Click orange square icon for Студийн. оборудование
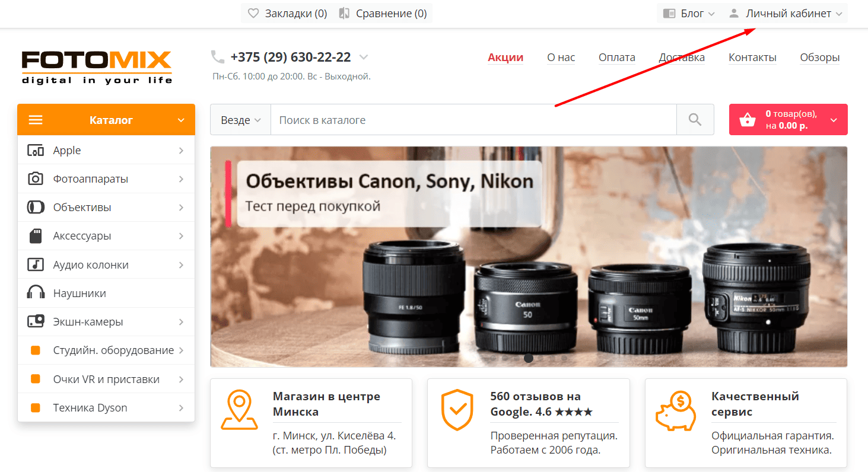The image size is (868, 472). coord(35,350)
